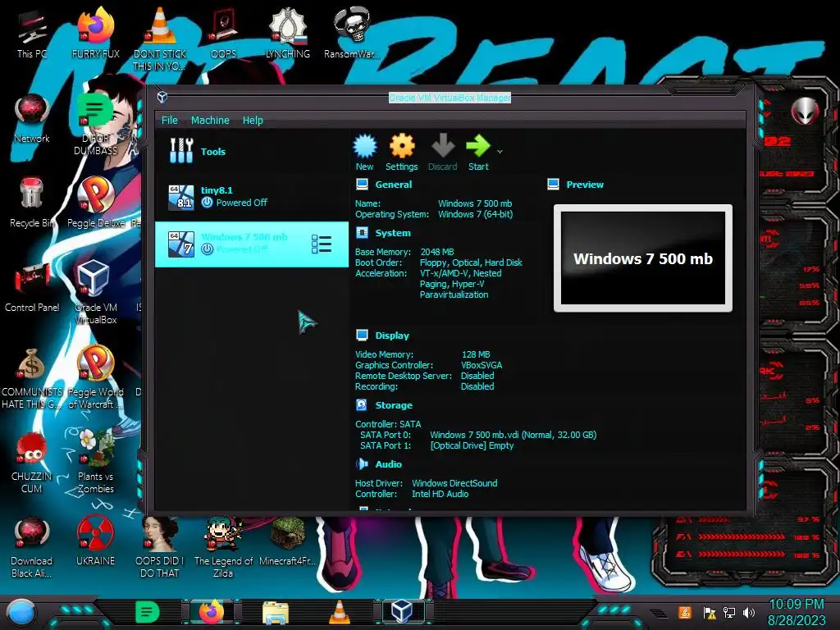Open Peggle Deluxe desktop shortcut

[x=95, y=203]
